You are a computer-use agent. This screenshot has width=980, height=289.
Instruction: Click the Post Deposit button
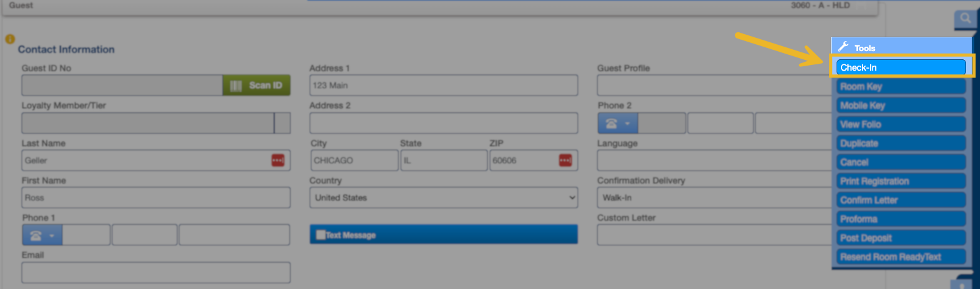click(902, 238)
